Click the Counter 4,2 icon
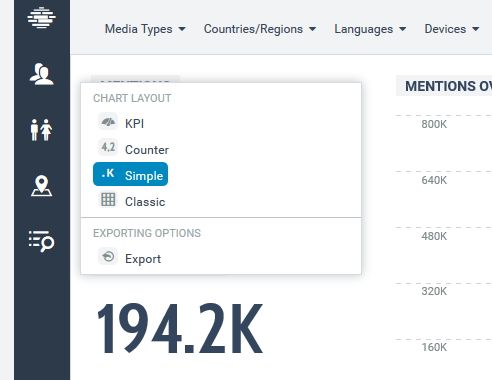This screenshot has height=380, width=492. point(108,147)
